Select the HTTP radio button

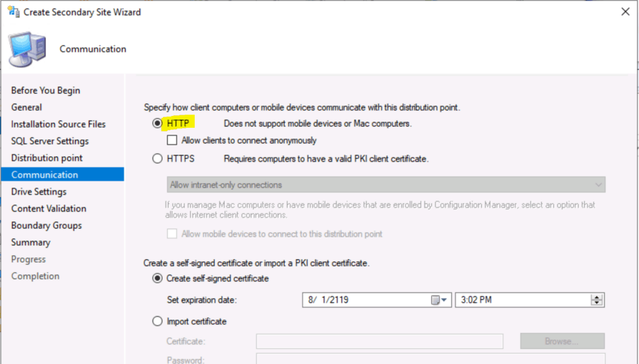point(157,123)
